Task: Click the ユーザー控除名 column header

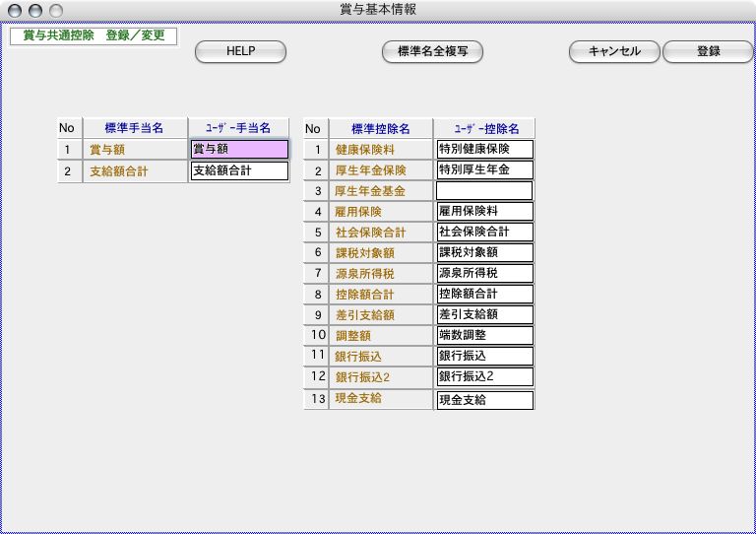Action: [483, 128]
